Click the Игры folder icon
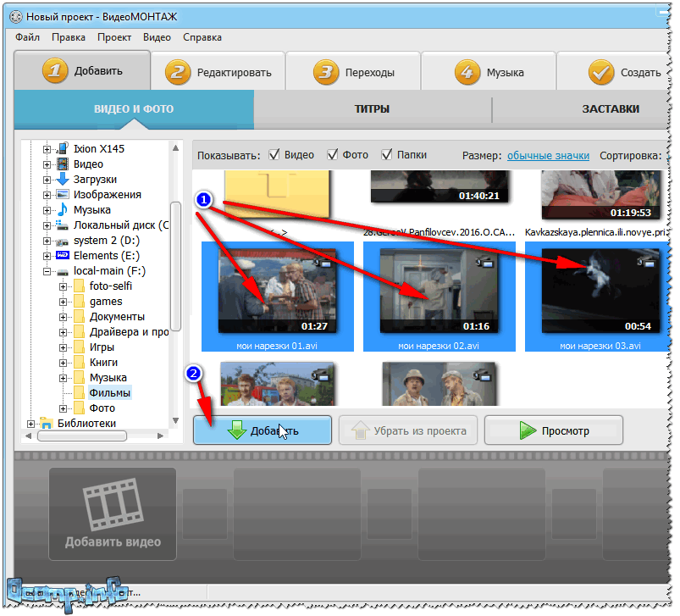This screenshot has width=680, height=616. pos(79,347)
